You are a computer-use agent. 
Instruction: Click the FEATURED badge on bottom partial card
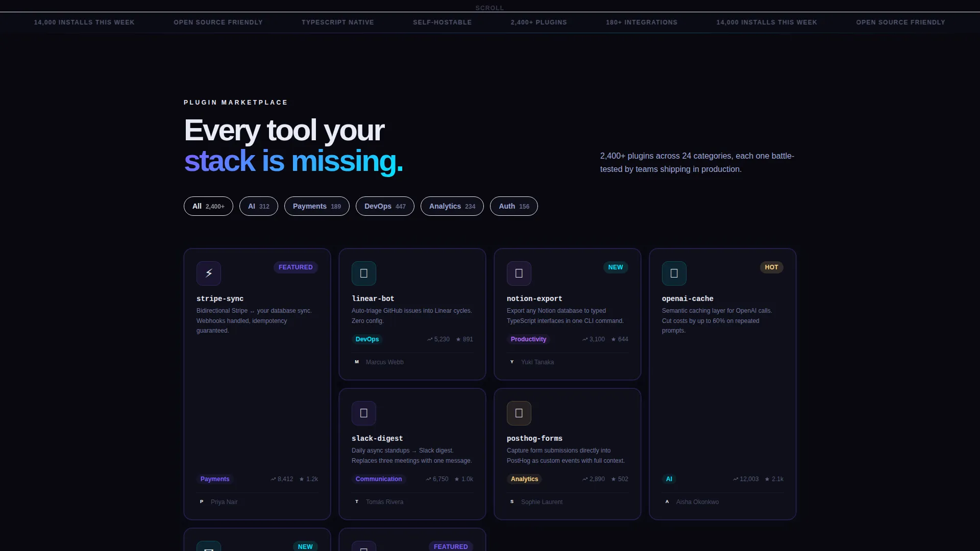(x=451, y=546)
